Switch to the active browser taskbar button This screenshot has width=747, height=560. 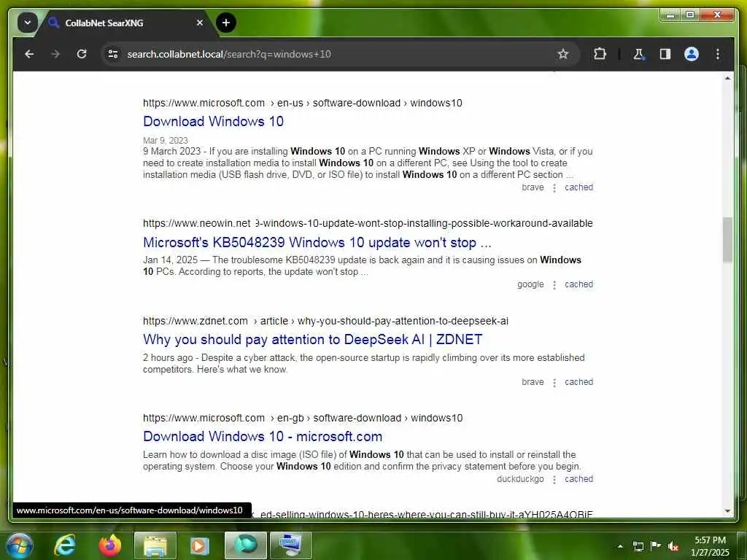245,545
